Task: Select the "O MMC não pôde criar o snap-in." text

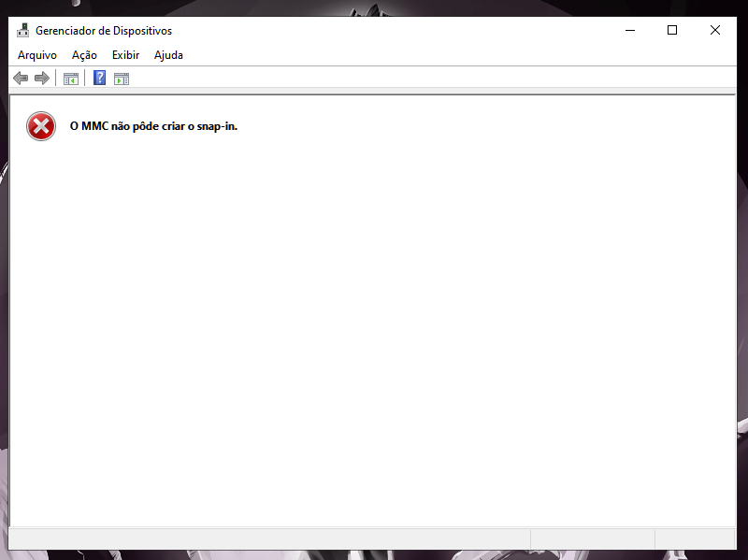Action: click(153, 126)
